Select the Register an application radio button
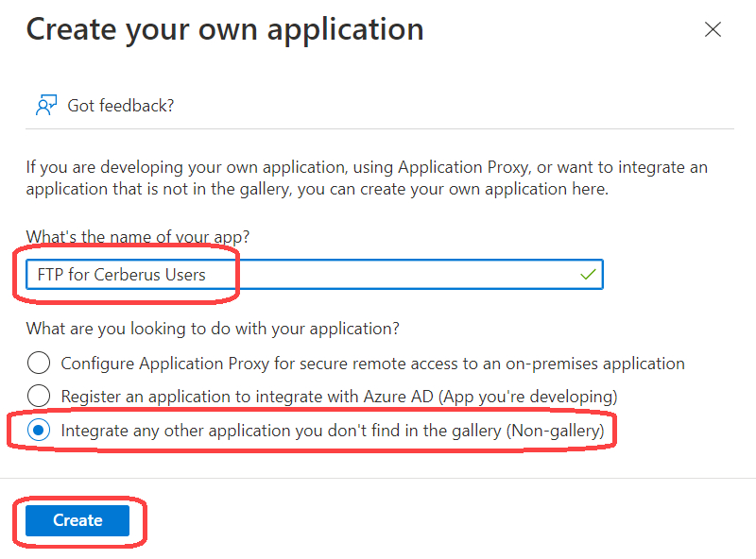The image size is (756, 559). pos(39,396)
